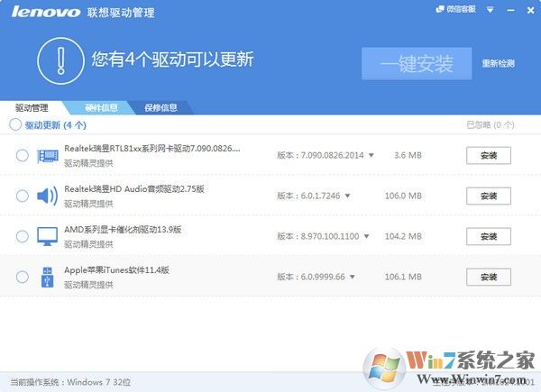The width and height of the screenshot is (541, 392).
Task: Switch to the 驱动管理 tab
Action: coord(32,108)
